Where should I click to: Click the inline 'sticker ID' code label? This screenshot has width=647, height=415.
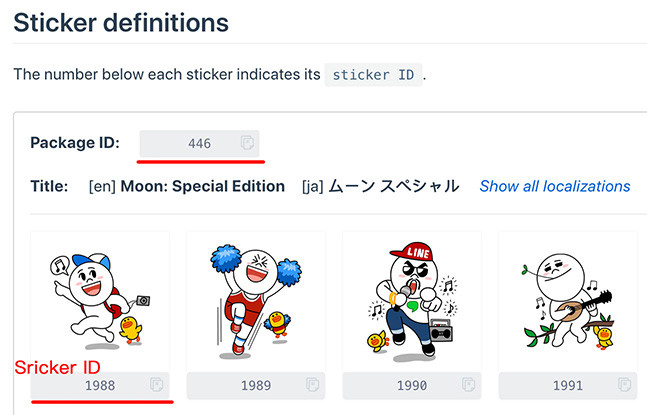(x=374, y=75)
